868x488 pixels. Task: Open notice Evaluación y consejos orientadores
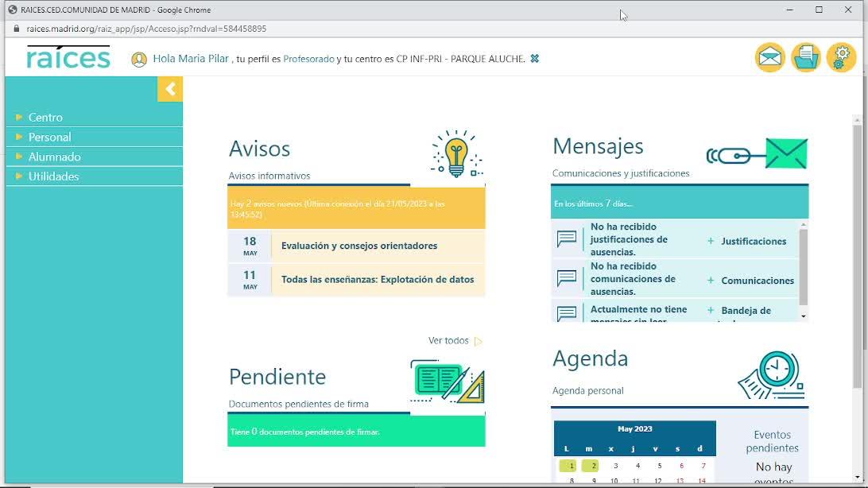coord(359,246)
